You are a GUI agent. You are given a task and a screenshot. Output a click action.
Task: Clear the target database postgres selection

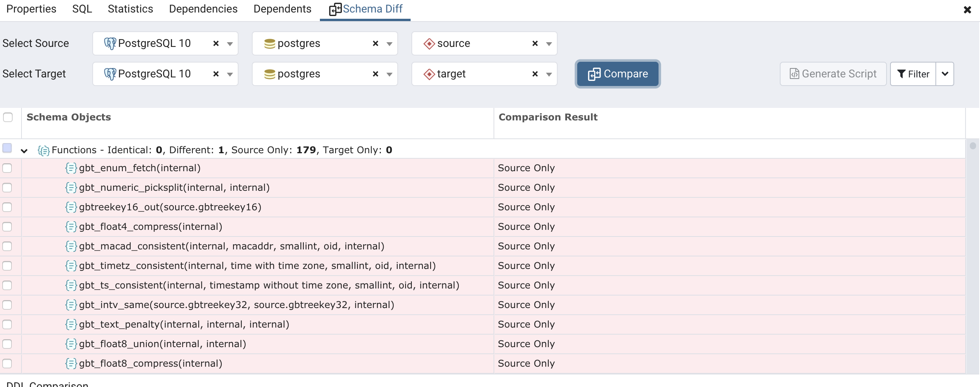coord(375,74)
